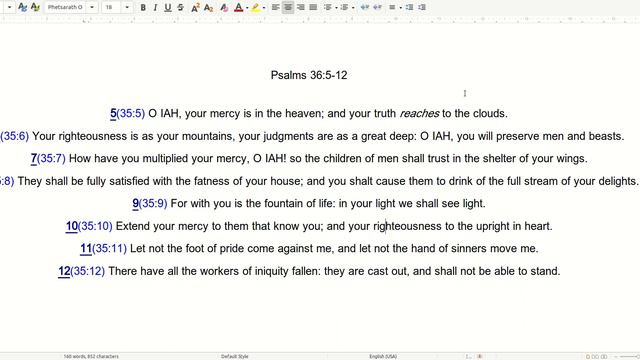Screen dimensions: 640x360
Task: Apply superscript formatting
Action: 195,7
